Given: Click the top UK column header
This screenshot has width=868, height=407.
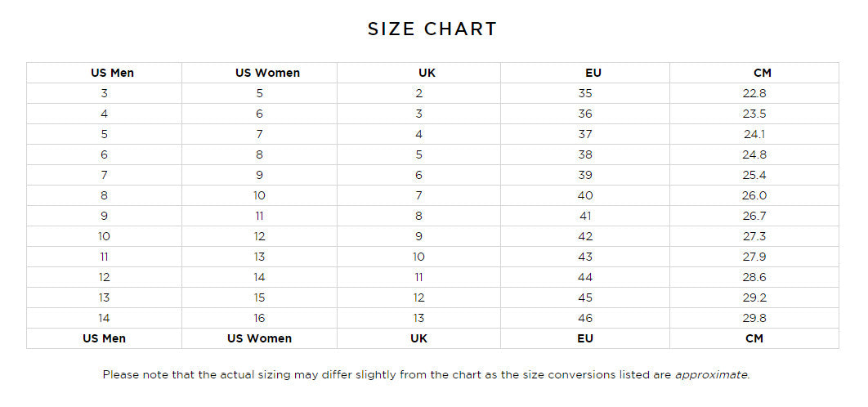Looking at the screenshot, I should [427, 73].
